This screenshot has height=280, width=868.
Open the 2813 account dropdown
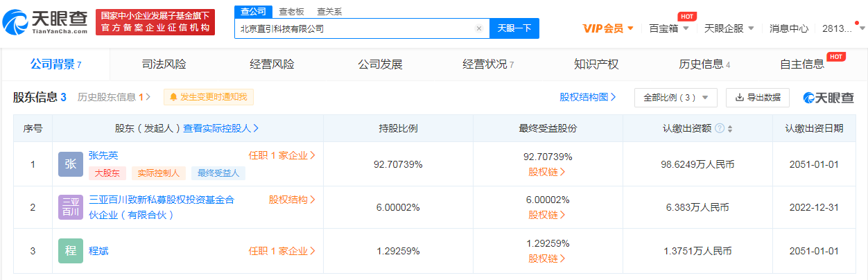pos(843,28)
